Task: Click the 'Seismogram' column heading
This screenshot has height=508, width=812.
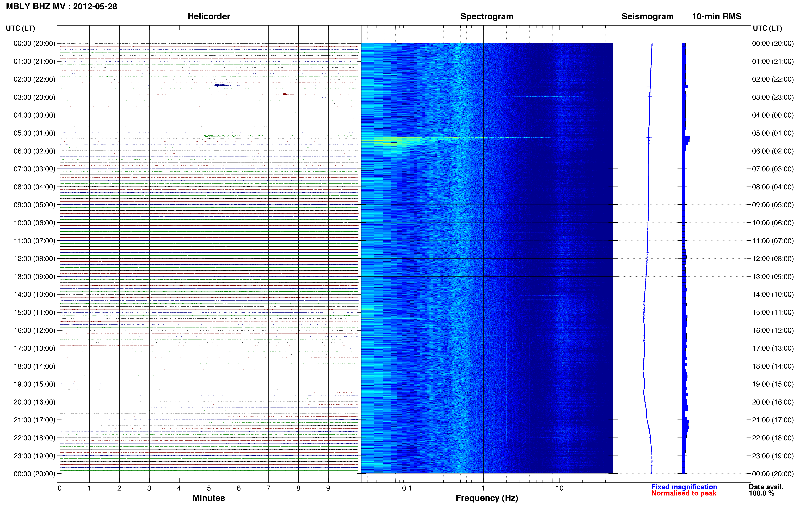Action: [x=647, y=16]
